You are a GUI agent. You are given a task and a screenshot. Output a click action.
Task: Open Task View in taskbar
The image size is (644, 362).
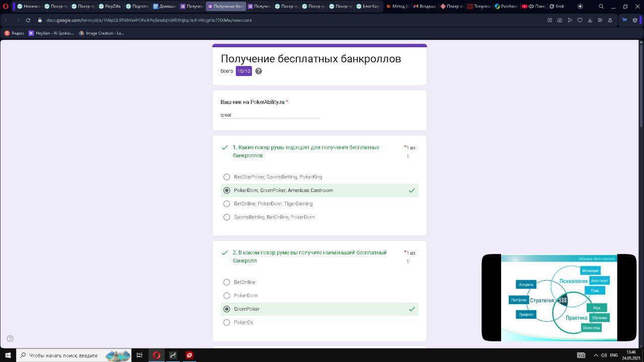tap(140, 355)
